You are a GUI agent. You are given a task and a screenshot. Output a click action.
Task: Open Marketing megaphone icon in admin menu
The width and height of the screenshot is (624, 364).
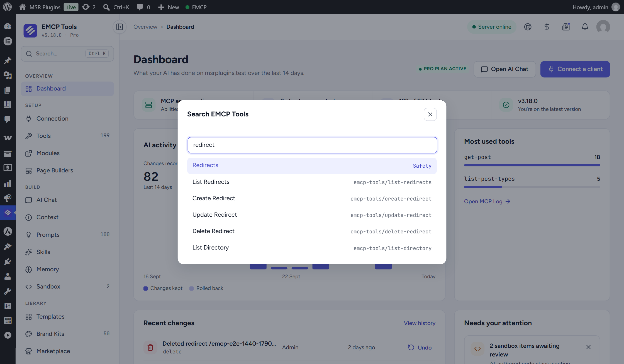8,198
